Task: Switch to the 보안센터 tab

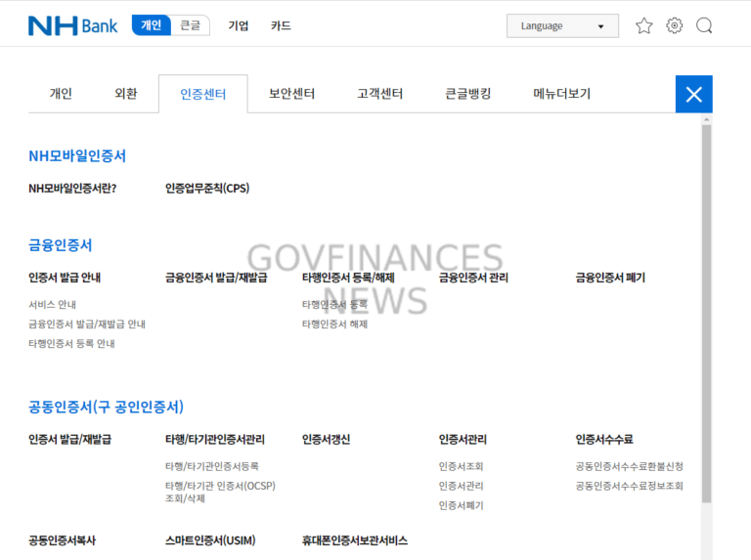Action: (x=291, y=94)
